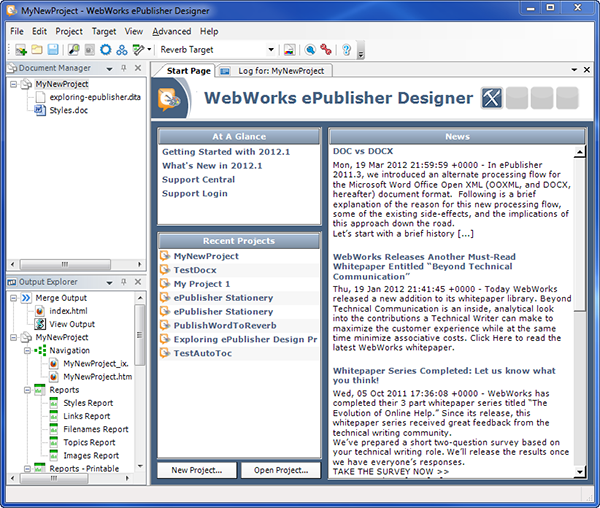Image resolution: width=600 pixels, height=508 pixels.
Task: Pin the Output Explorer panel
Action: [124, 282]
